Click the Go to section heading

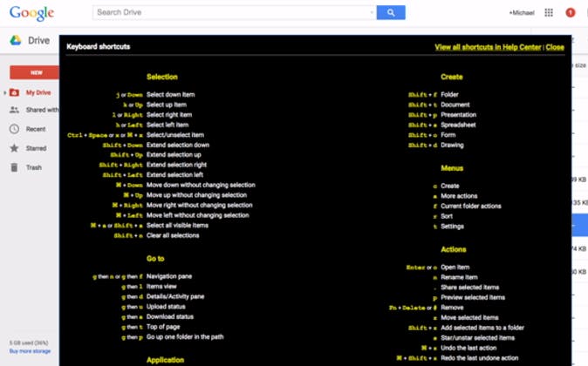point(155,259)
